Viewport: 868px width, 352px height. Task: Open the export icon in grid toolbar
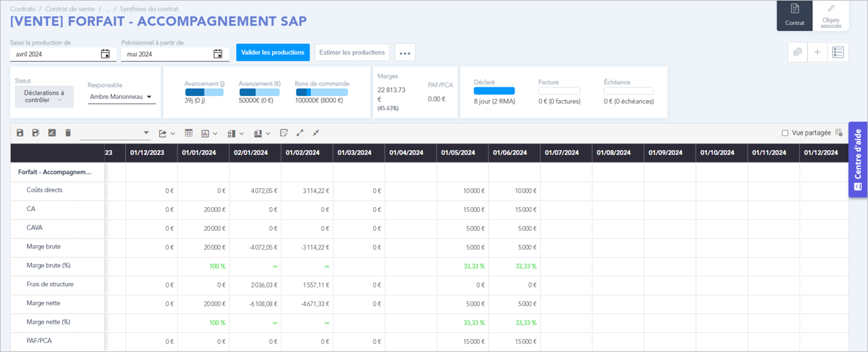point(162,133)
